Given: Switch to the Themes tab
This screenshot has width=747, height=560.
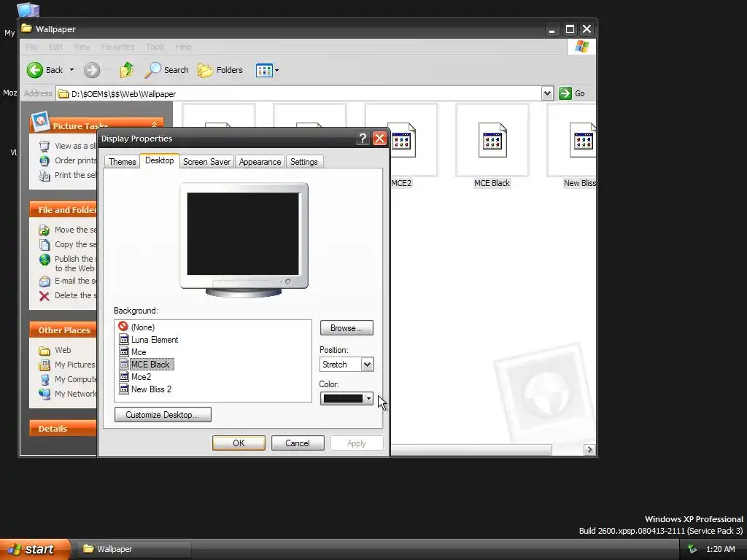Looking at the screenshot, I should coord(122,162).
